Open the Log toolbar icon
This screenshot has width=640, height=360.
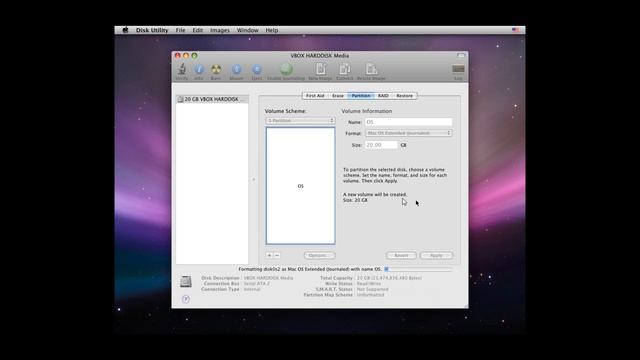[458, 69]
